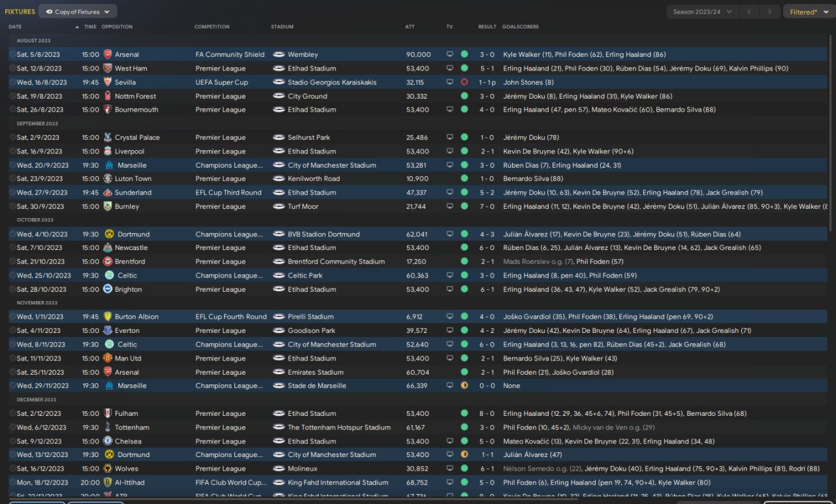Click the Crystal Palace club badge
Image resolution: width=836 pixels, height=504 pixels.
tap(108, 138)
